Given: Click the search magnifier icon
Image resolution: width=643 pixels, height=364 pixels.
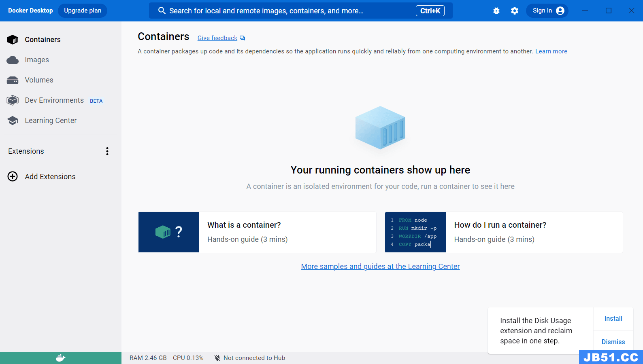Looking at the screenshot, I should tap(162, 11).
